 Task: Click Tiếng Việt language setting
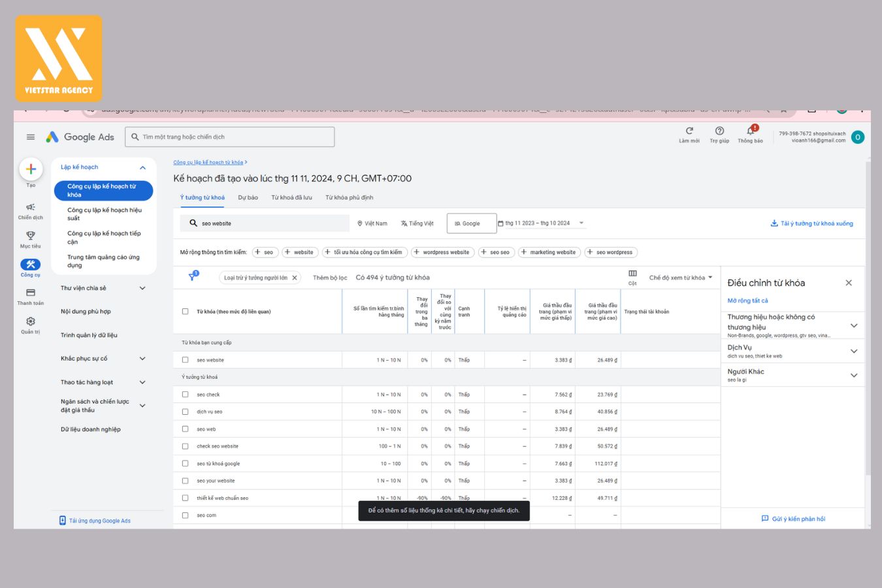417,223
